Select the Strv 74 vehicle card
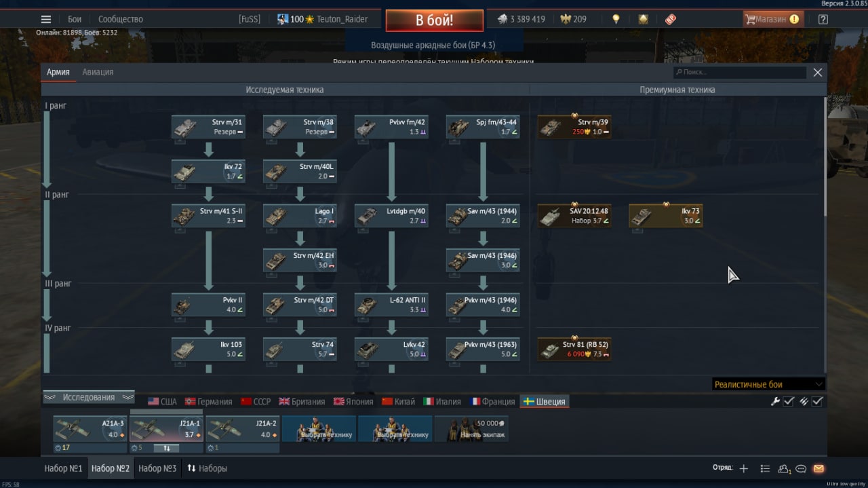 [300, 349]
